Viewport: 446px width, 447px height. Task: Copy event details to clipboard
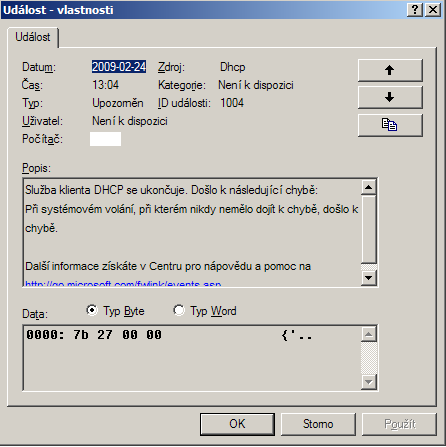click(x=390, y=125)
